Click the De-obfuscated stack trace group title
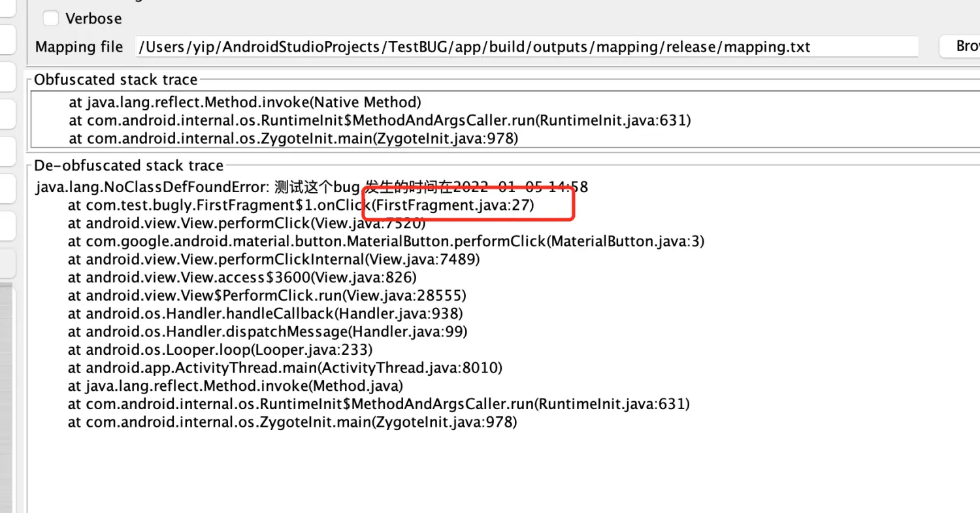This screenshot has width=980, height=513. tap(129, 165)
